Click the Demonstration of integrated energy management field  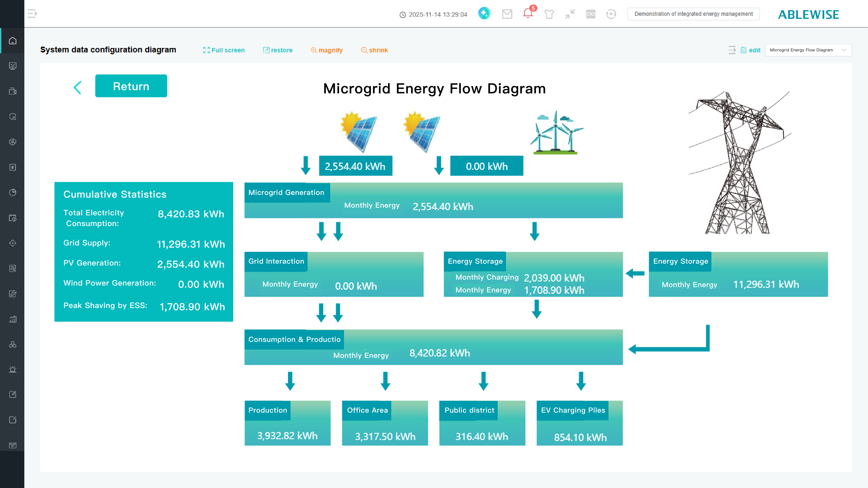pyautogui.click(x=693, y=14)
